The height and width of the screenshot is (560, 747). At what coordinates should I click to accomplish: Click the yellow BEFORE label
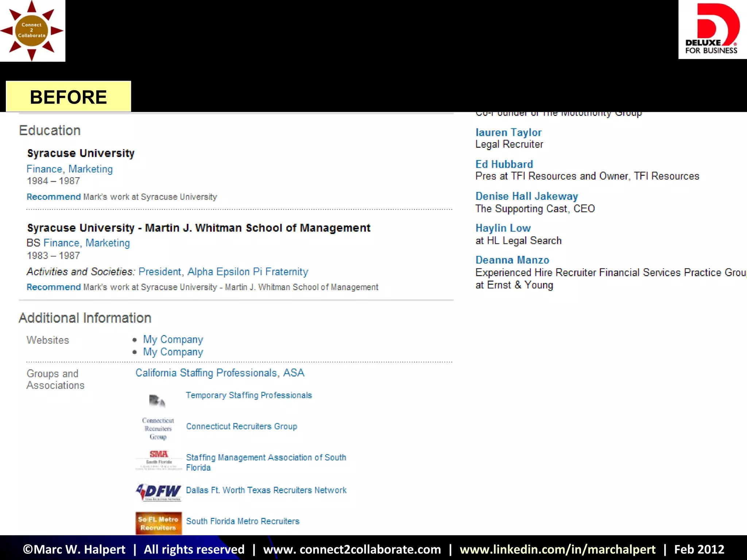68,97
